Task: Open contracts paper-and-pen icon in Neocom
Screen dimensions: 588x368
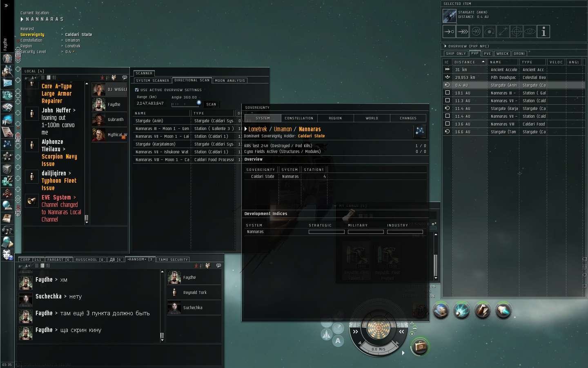Action: click(7, 132)
